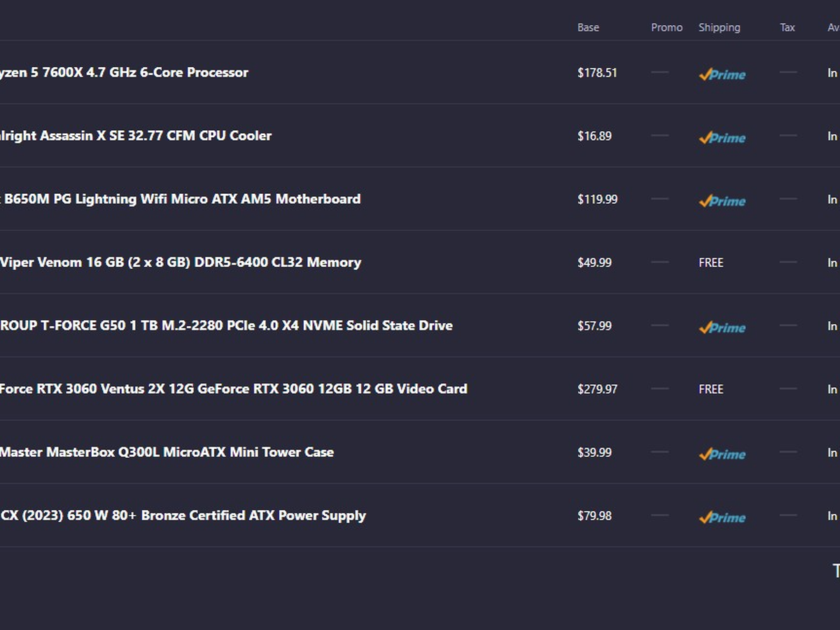Click the FREE shipping label for Viper Venom memory

pos(710,262)
